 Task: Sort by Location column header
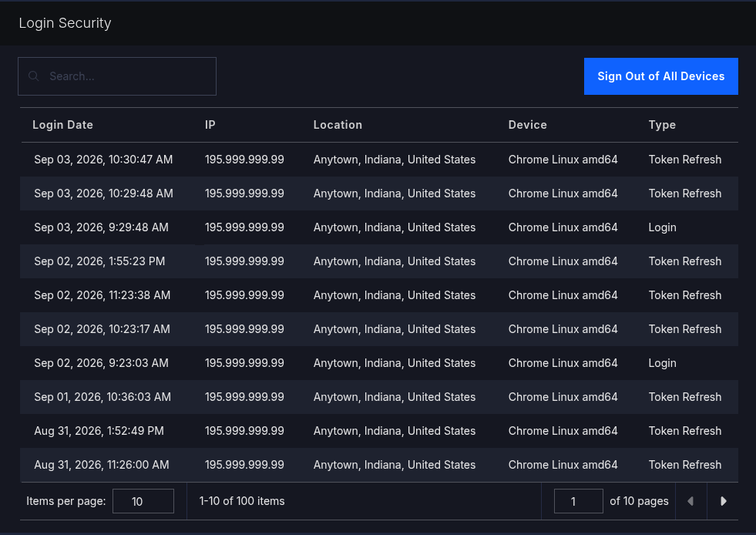(338, 125)
